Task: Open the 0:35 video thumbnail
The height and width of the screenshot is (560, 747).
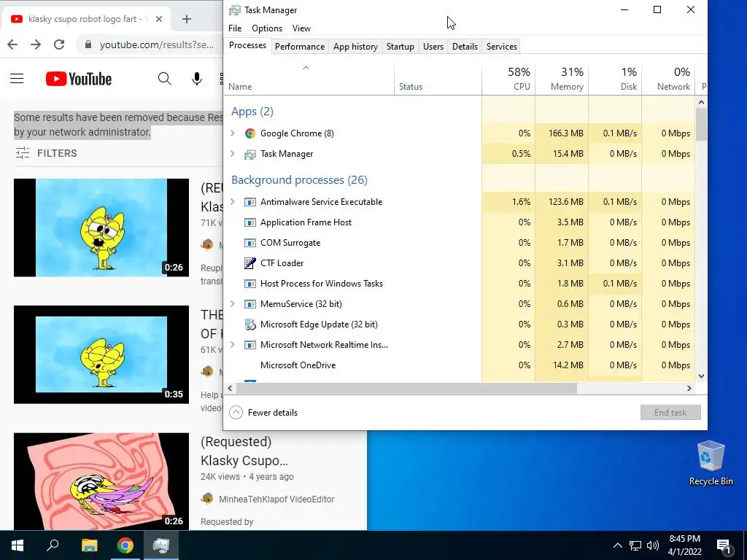Action: [x=101, y=355]
